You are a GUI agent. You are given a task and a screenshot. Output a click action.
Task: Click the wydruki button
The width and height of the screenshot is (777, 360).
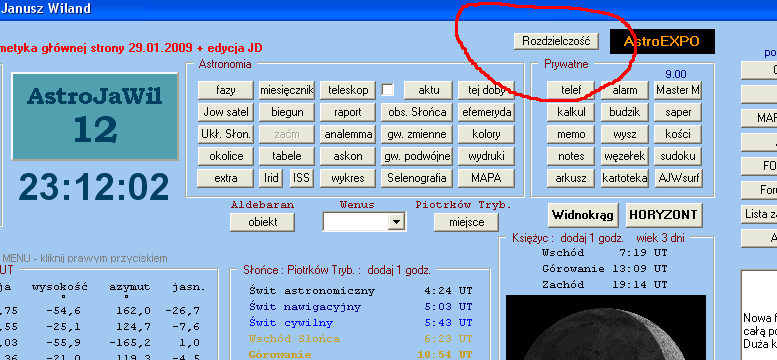[486, 156]
